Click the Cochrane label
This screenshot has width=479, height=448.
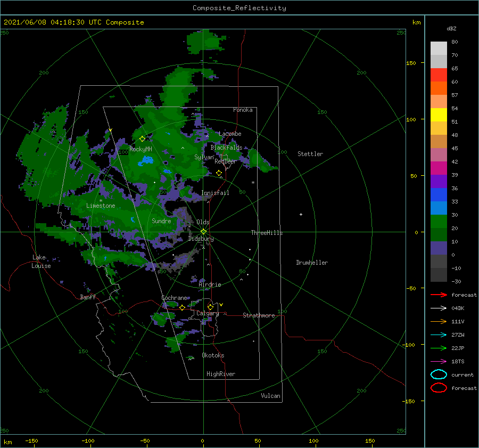click(174, 298)
